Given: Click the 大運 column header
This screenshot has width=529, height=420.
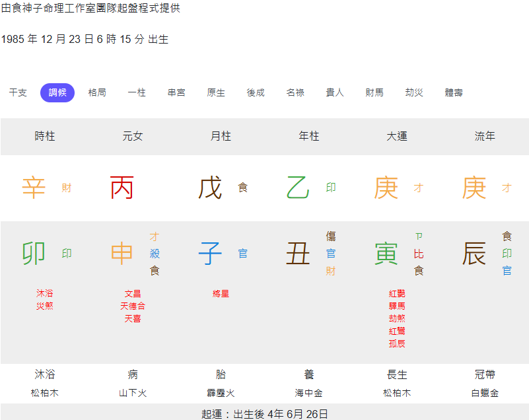Looking at the screenshot, I should pyautogui.click(x=397, y=136).
